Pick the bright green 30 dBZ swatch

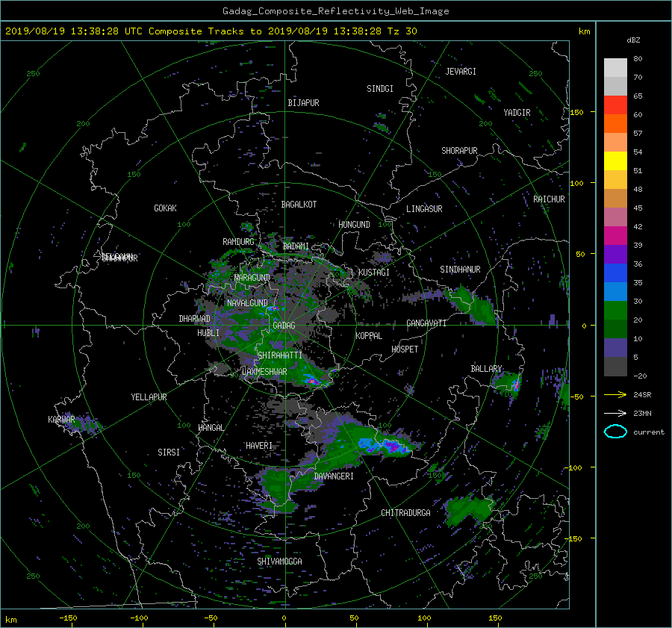pyautogui.click(x=615, y=310)
